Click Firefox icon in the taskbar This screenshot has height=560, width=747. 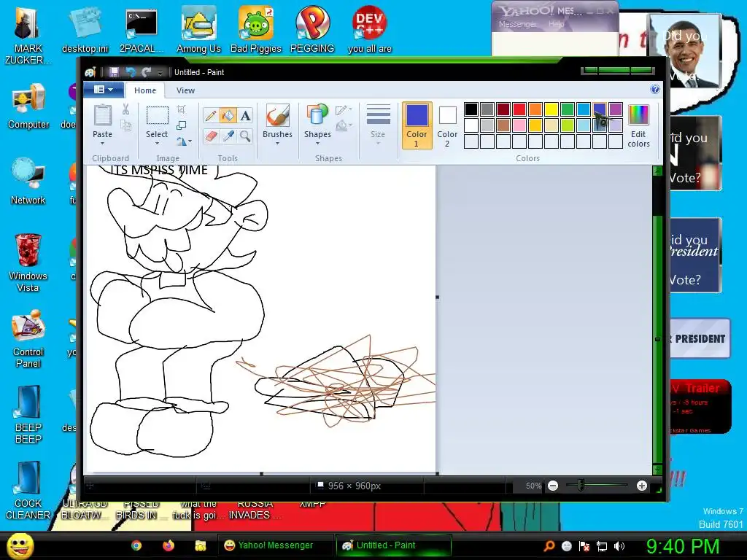click(x=169, y=545)
